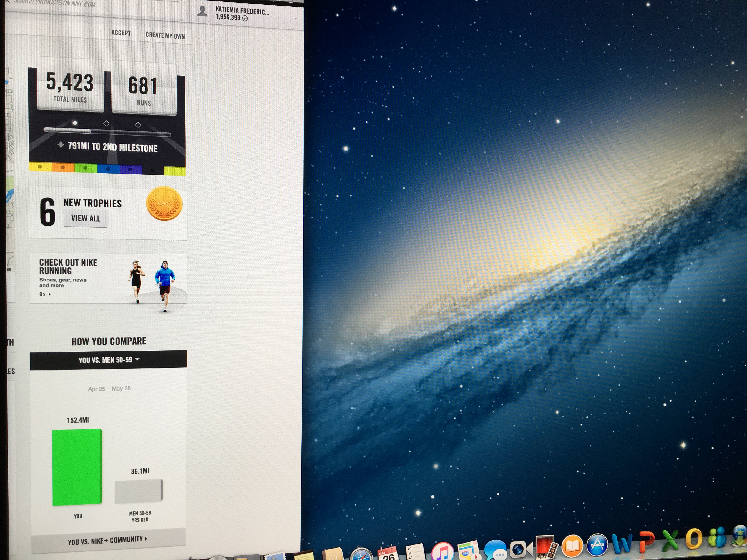View all new trophies
Viewport: 747px width, 560px height.
click(x=85, y=218)
